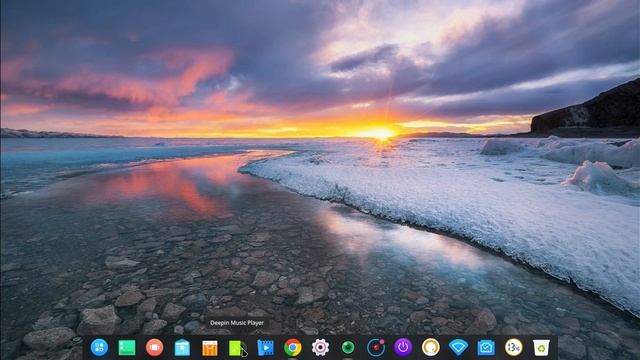Open the blue film-strip movie player icon
Screen dimensions: 640x360
tap(265, 348)
